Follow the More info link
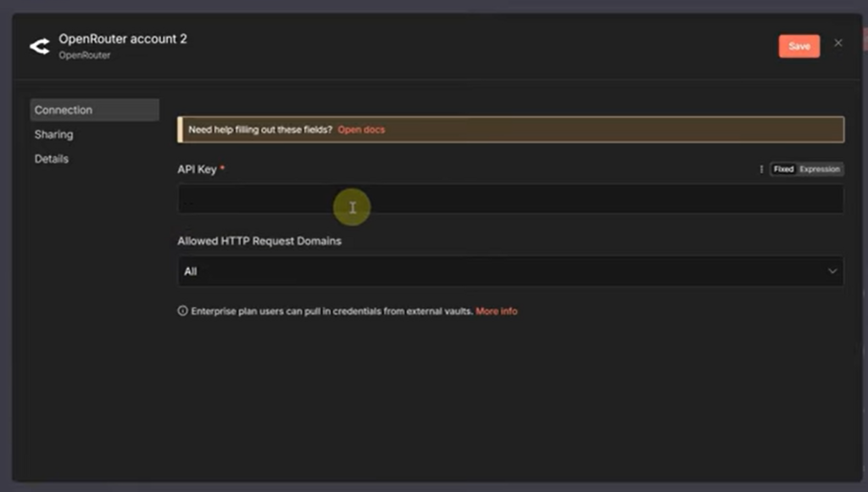This screenshot has height=492, width=868. [x=496, y=311]
